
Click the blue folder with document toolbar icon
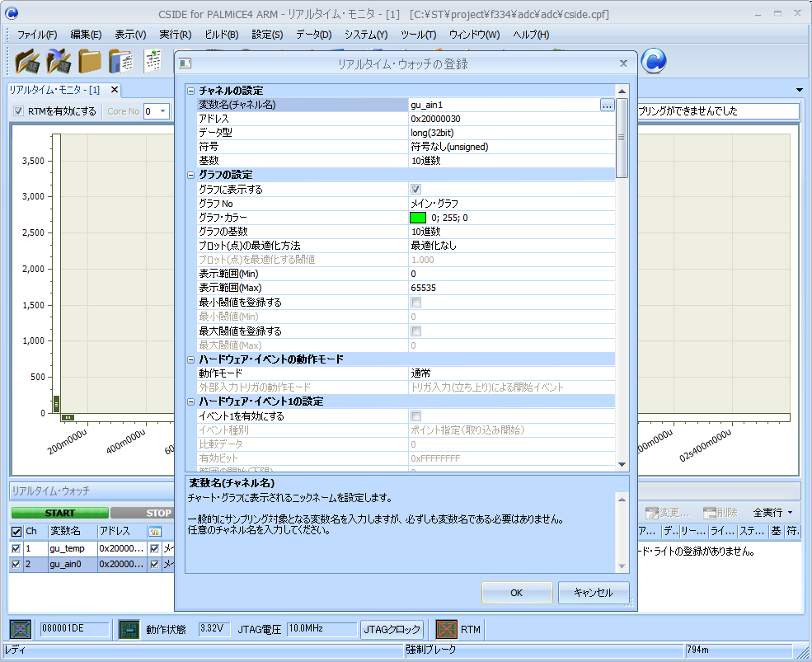pyautogui.click(x=120, y=62)
